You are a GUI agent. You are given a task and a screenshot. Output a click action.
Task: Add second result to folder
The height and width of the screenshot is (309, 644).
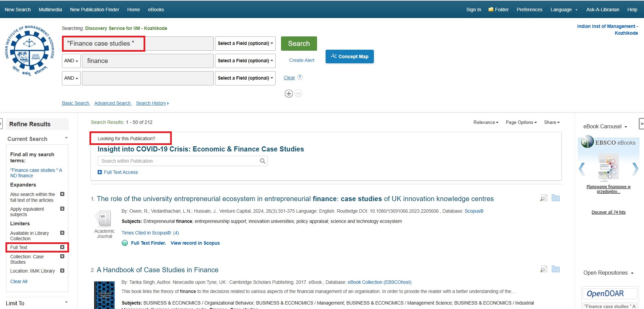pyautogui.click(x=556, y=269)
